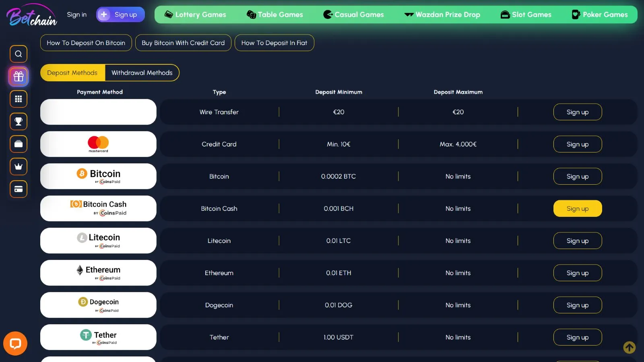The height and width of the screenshot is (362, 644).
Task: Select the Deposit Methods tab
Action: point(72,73)
